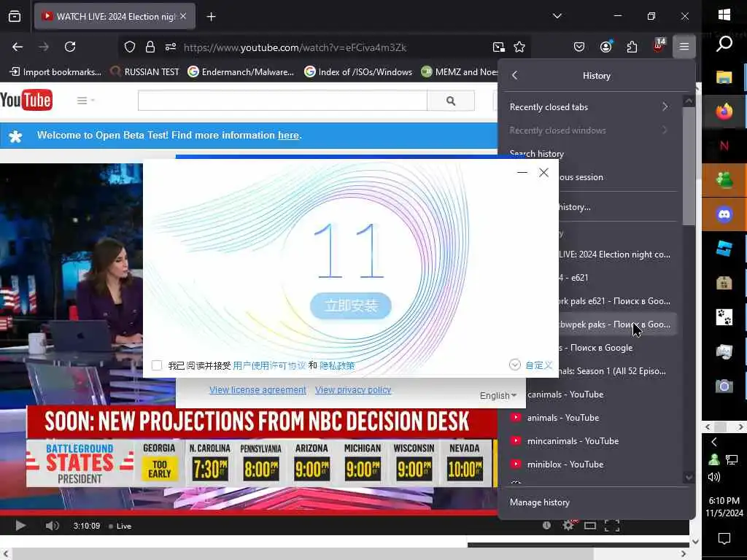Toggle theater mode on the player
This screenshot has width=747, height=560.
pyautogui.click(x=589, y=526)
